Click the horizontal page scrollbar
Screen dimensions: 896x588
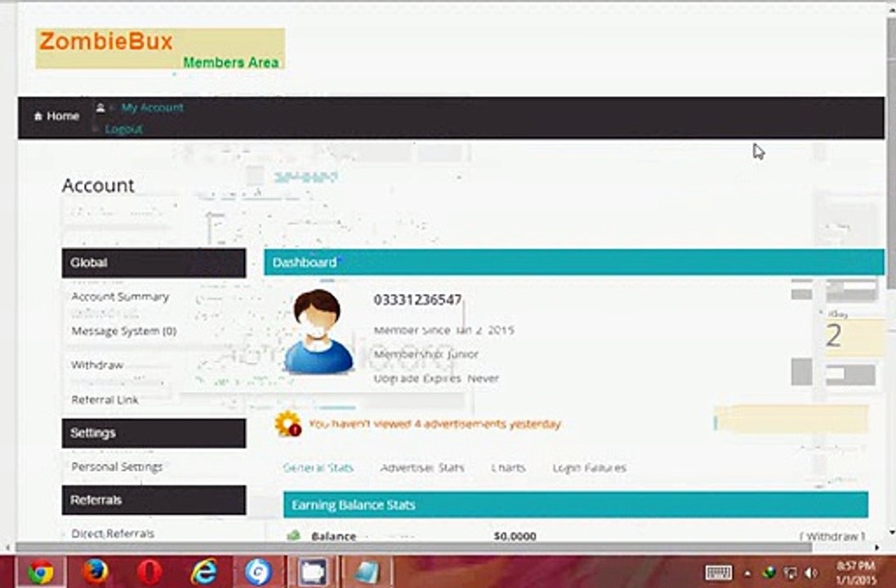[x=414, y=548]
